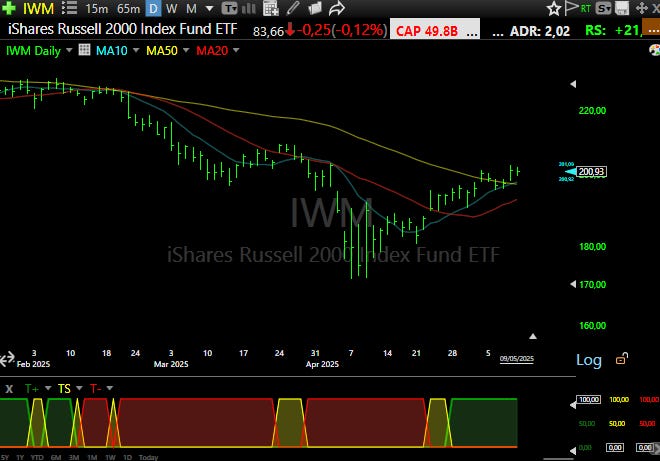This screenshot has width=660, height=461.
Task: Expand the MA20 indicator dropdown
Action: click(236, 50)
